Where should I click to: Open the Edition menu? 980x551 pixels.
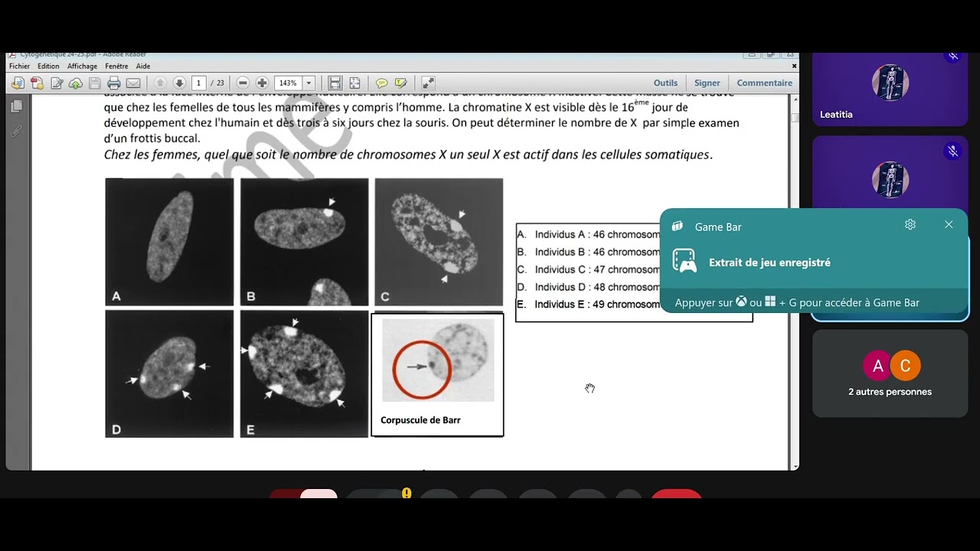point(48,67)
